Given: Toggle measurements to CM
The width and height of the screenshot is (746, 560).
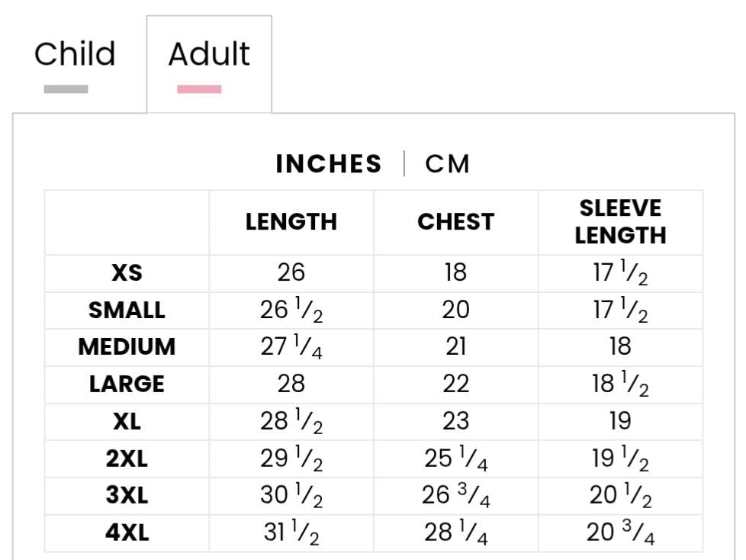Looking at the screenshot, I should tap(447, 164).
